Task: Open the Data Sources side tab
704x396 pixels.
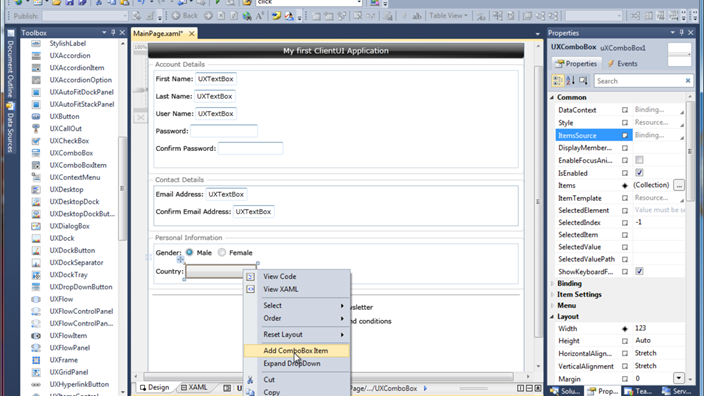Action: click(10, 128)
